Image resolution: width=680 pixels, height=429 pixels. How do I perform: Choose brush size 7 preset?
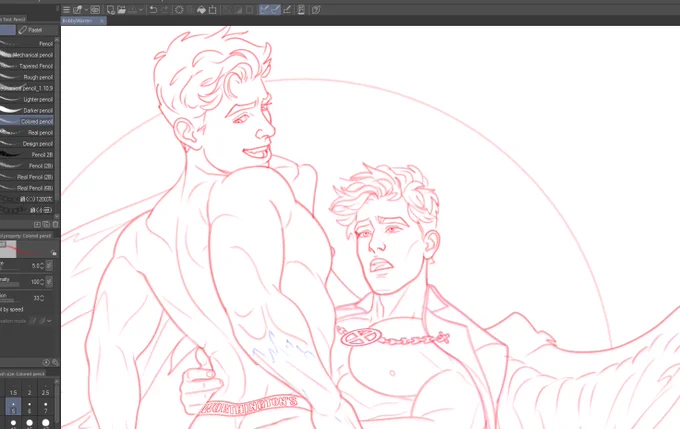pos(46,407)
